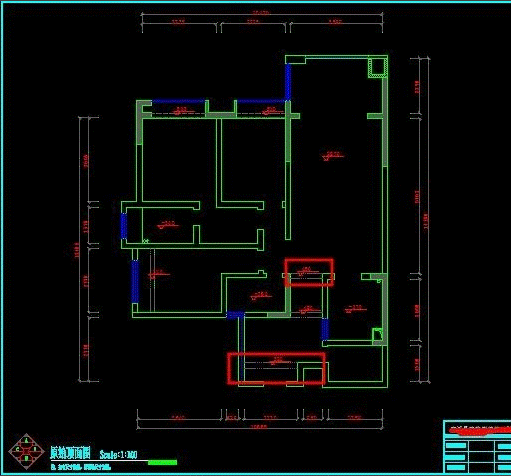Select the green bar beside the scale label
This screenshot has height=476, width=511.
162,462
